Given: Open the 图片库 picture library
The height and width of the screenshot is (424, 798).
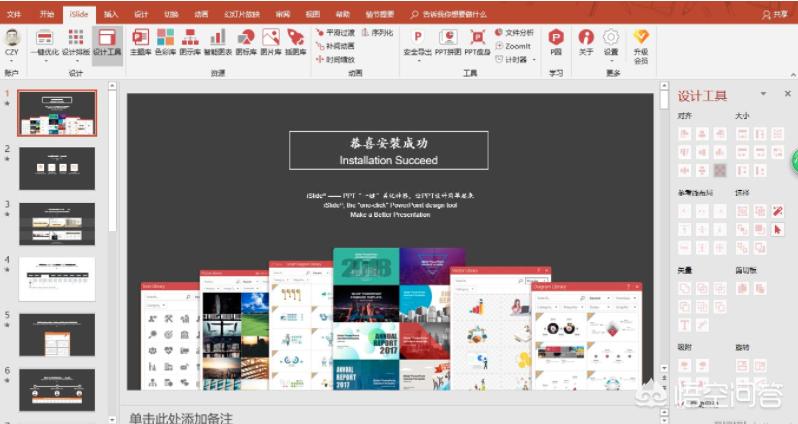Looking at the screenshot, I should 271,42.
